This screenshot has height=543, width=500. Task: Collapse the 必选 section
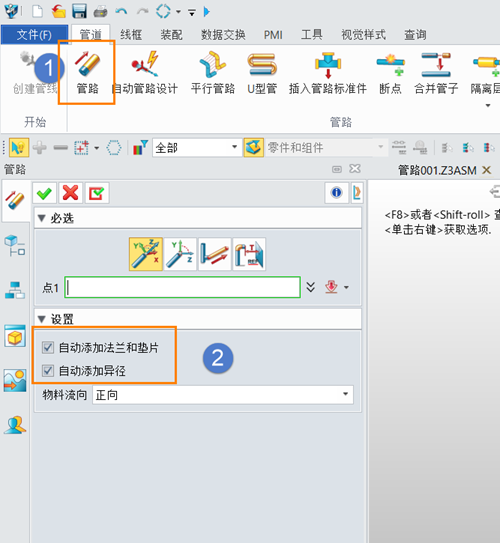click(42, 219)
